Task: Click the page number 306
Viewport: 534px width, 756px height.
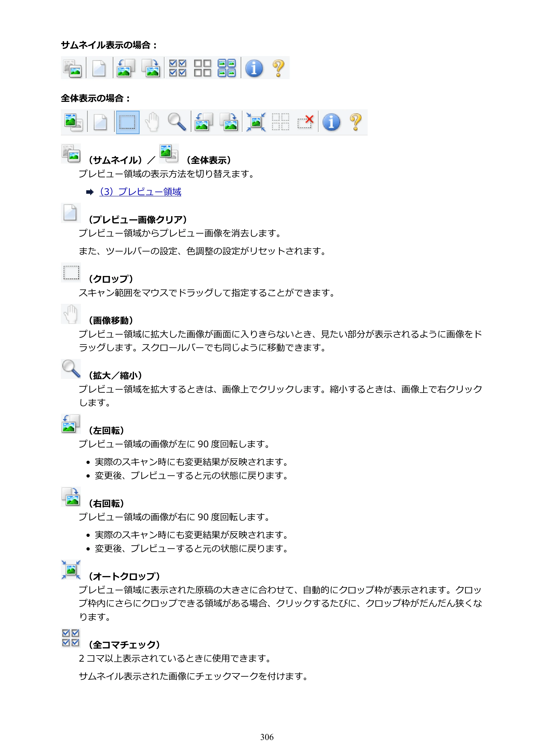Action: [x=267, y=737]
